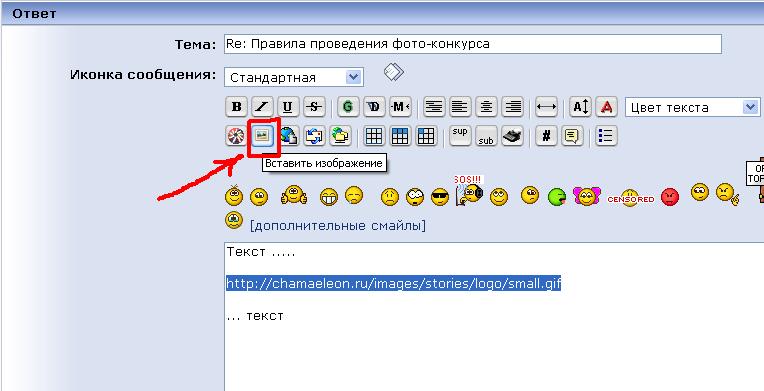
Task: Insert quote speech bubble button
Action: (x=572, y=136)
